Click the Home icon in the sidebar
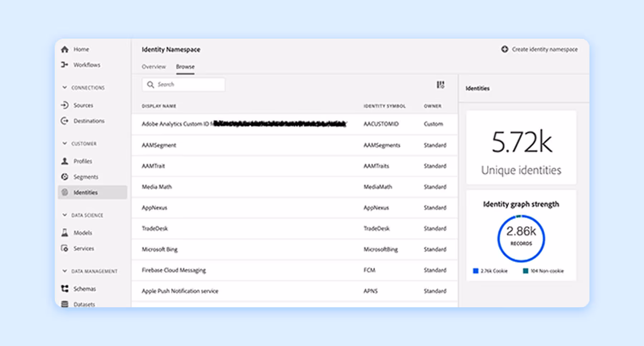 (65, 49)
